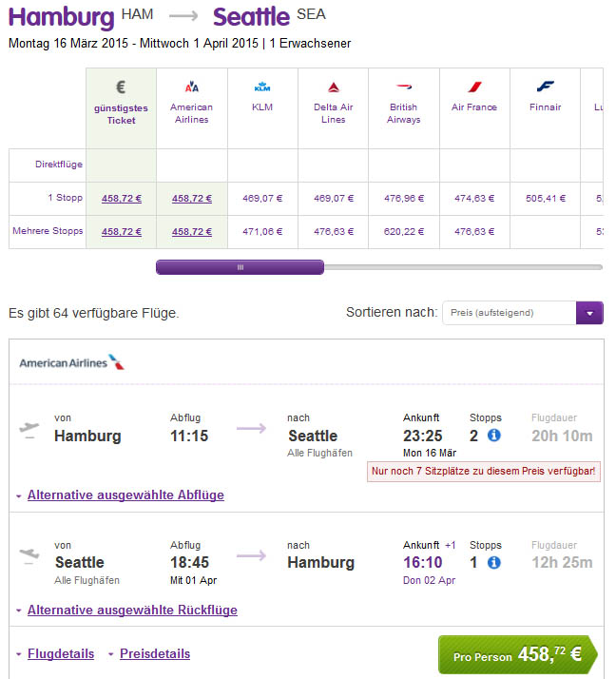Click the KLM airline logo

[262, 87]
